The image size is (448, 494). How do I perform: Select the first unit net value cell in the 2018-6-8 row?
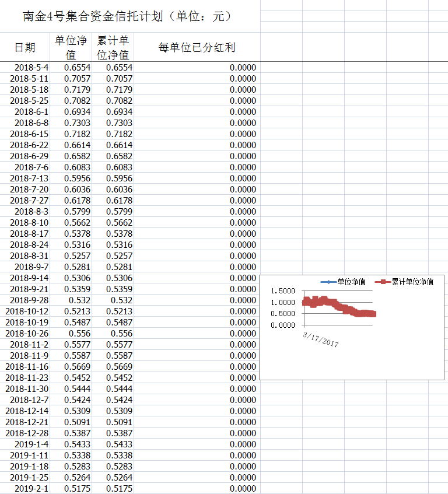click(71, 123)
